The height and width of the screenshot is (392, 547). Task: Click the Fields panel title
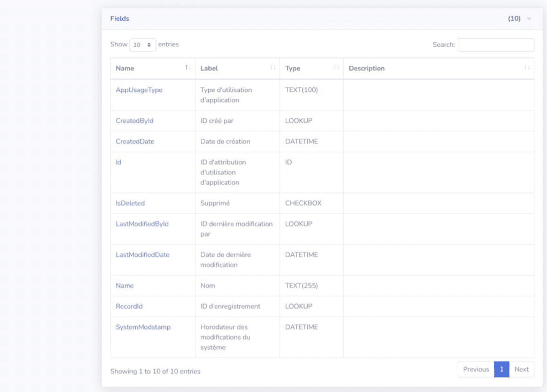[120, 19]
